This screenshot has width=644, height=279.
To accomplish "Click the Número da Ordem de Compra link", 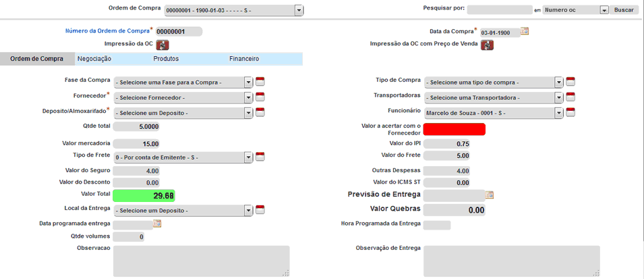I will [108, 31].
